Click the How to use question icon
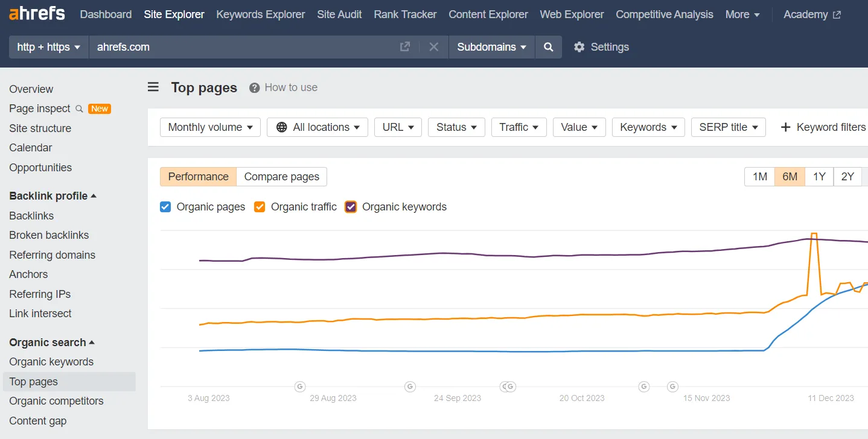The image size is (868, 439). 255,87
